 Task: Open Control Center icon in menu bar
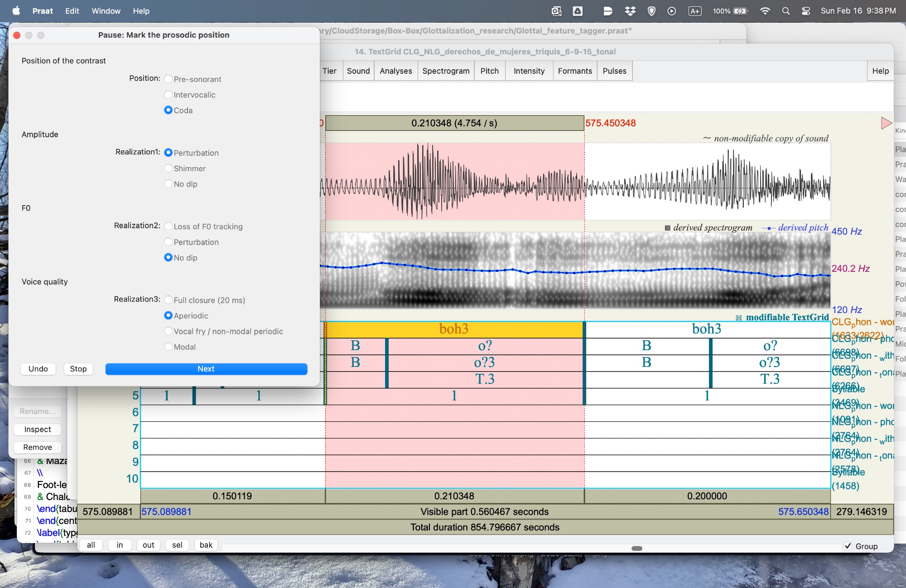[x=805, y=11]
